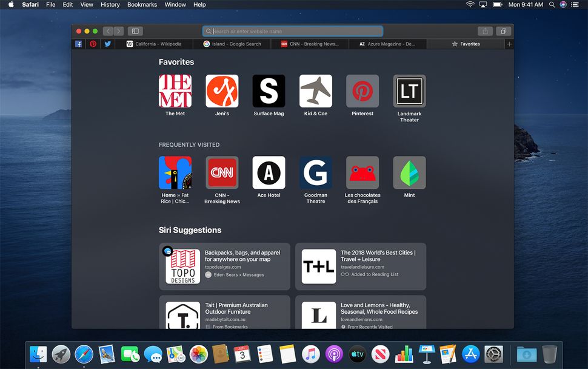The image size is (588, 369).
Task: Open the Bookmarks menu
Action: pos(141,4)
